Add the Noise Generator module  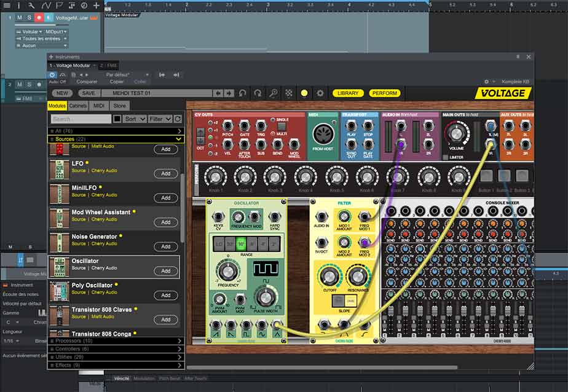[165, 246]
